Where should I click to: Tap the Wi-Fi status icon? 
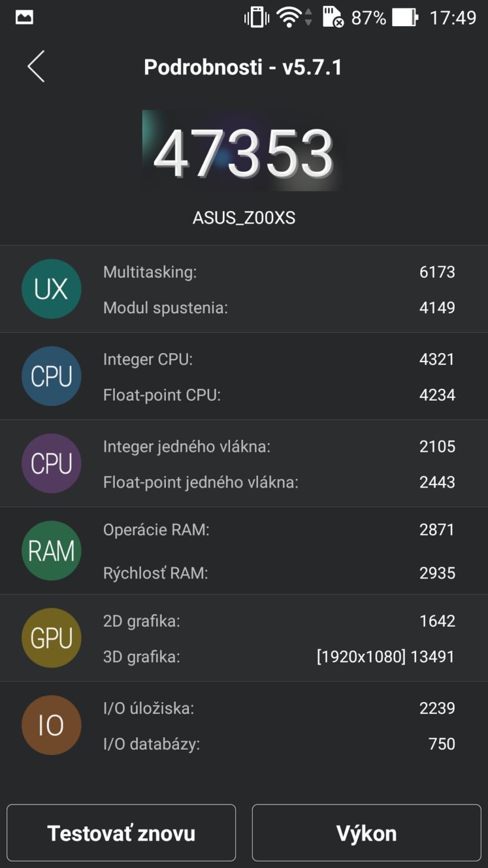click(x=288, y=18)
